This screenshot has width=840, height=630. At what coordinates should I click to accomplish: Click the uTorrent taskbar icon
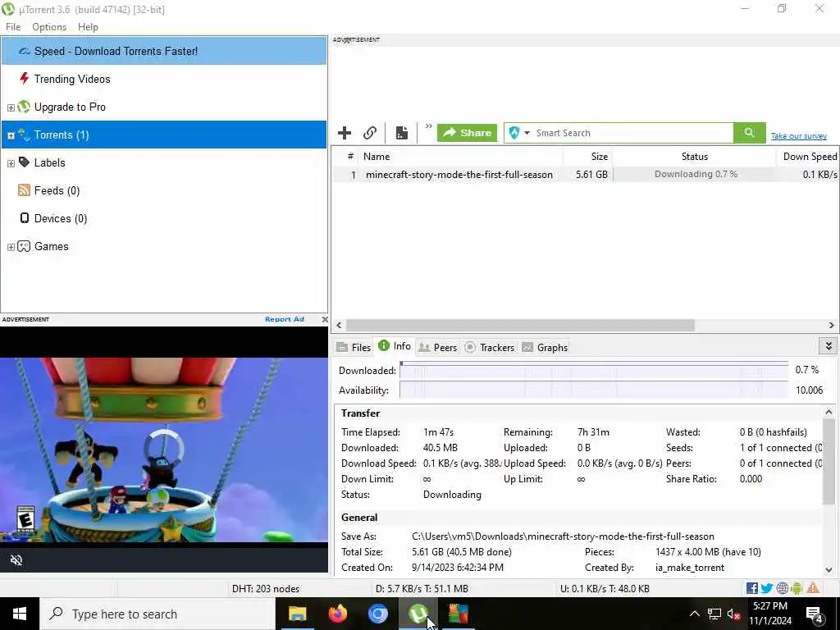pos(418,614)
